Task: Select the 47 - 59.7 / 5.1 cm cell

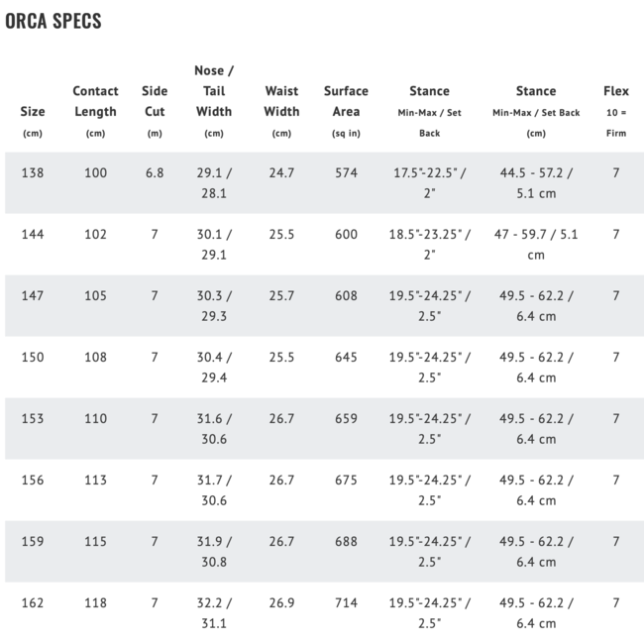Action: point(536,244)
